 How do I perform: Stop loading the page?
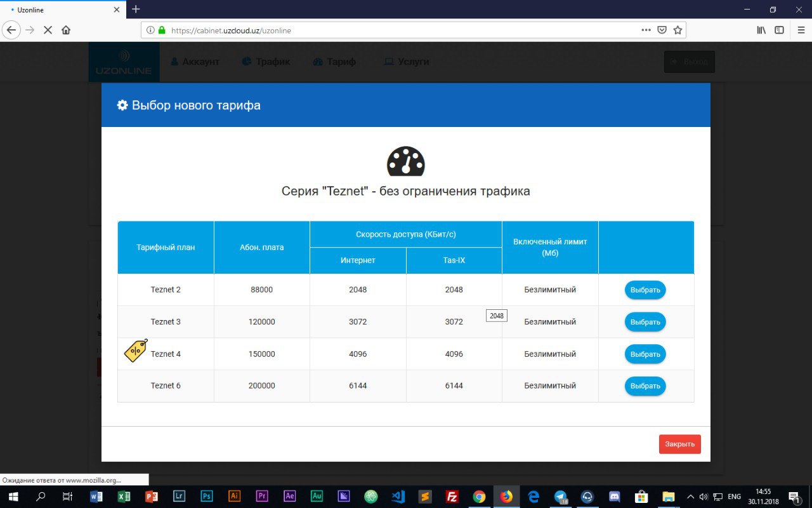(48, 30)
